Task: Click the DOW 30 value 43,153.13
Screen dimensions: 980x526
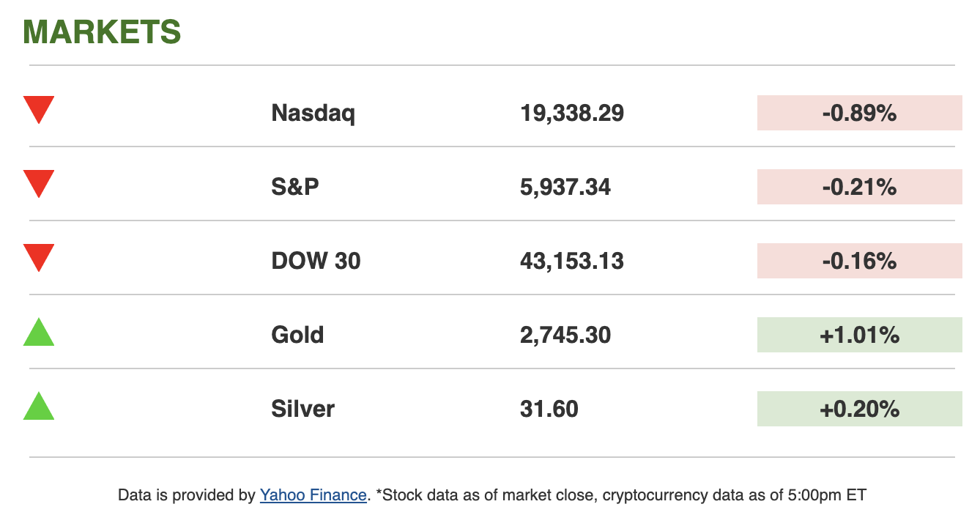Action: pyautogui.click(x=572, y=261)
